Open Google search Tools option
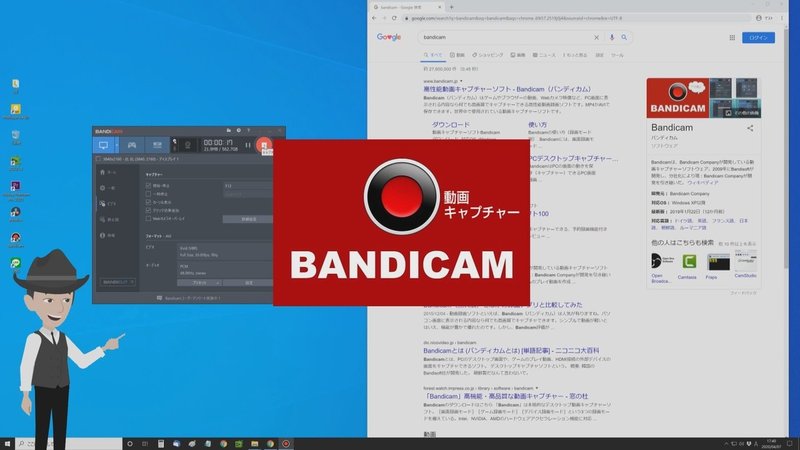The height and width of the screenshot is (450, 800). (x=617, y=55)
